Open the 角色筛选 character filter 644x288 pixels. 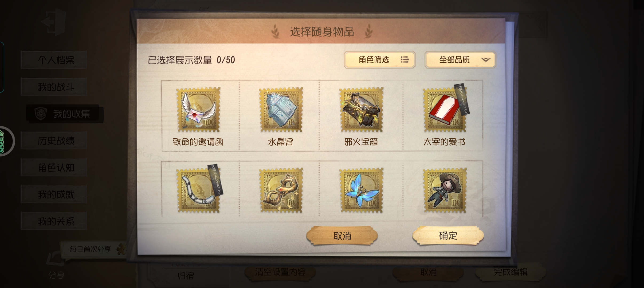(379, 60)
